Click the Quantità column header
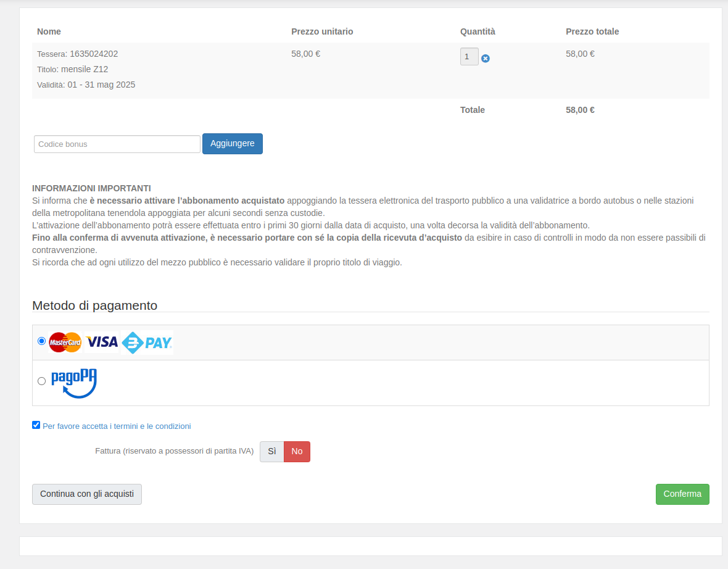 click(478, 31)
